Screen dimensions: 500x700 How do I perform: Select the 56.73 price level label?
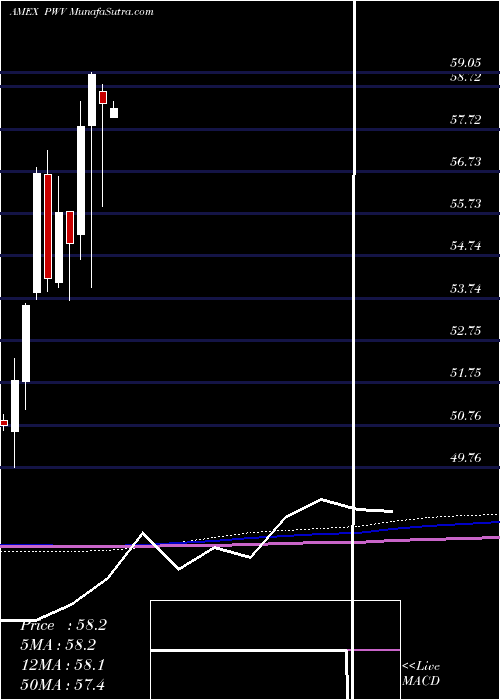pyautogui.click(x=466, y=162)
